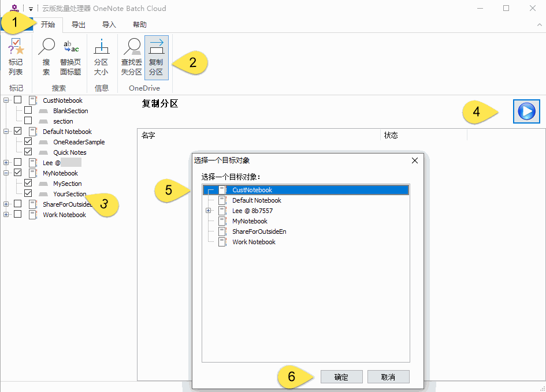Click Find Lost Sections (查找丢失分区) icon
Screen dimensions: 546x392
(131, 58)
